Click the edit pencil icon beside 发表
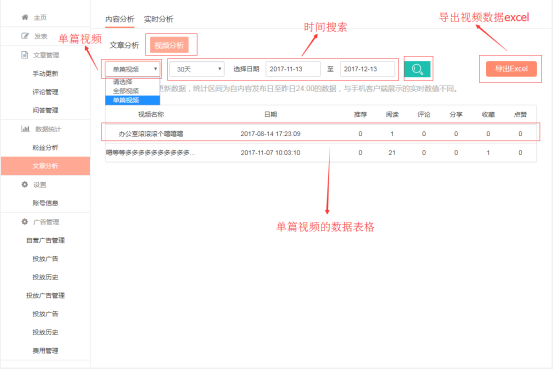The image size is (554, 369). pyautogui.click(x=25, y=36)
